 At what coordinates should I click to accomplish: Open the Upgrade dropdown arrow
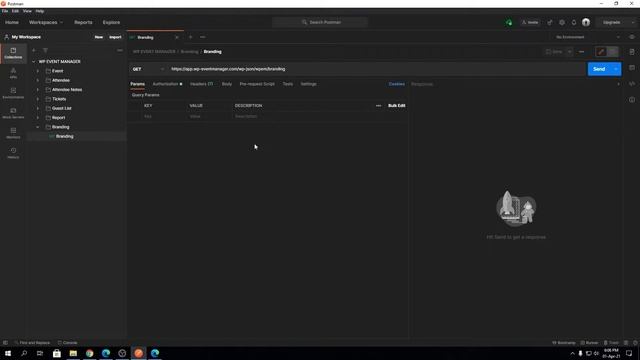(x=632, y=22)
